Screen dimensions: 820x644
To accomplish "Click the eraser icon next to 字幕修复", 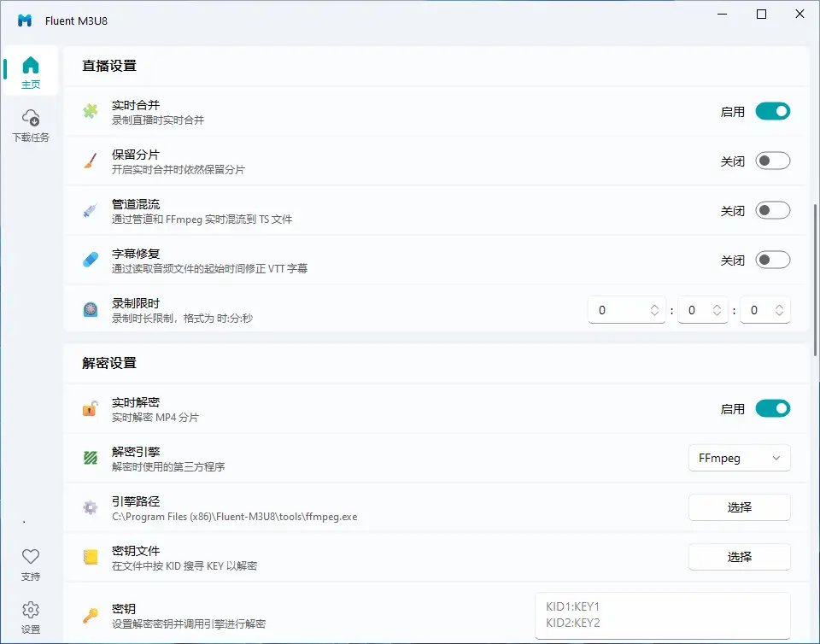I will pos(91,259).
